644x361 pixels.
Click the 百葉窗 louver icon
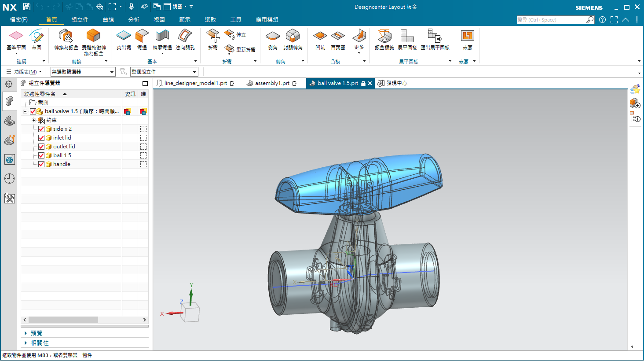tap(338, 36)
